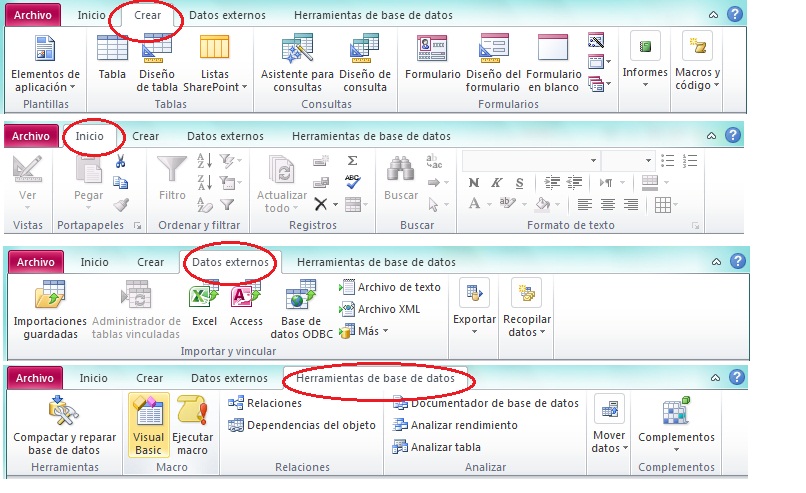Open the Archivo tab in the top ribbon
The width and height of the screenshot is (806, 493).
pyautogui.click(x=32, y=15)
